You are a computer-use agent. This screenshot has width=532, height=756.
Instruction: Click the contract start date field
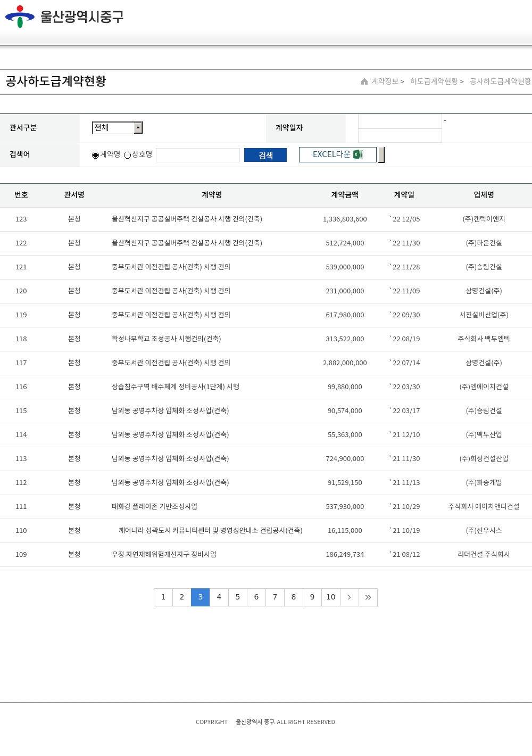[400, 121]
